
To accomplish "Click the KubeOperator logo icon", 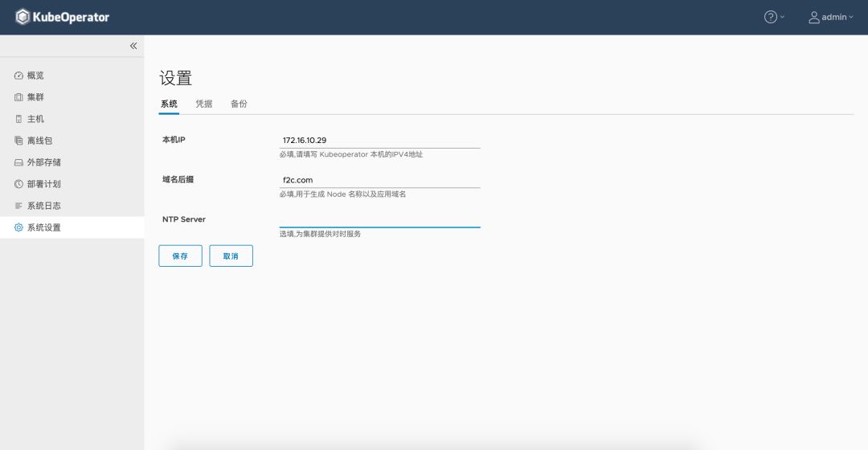I will tap(23, 17).
